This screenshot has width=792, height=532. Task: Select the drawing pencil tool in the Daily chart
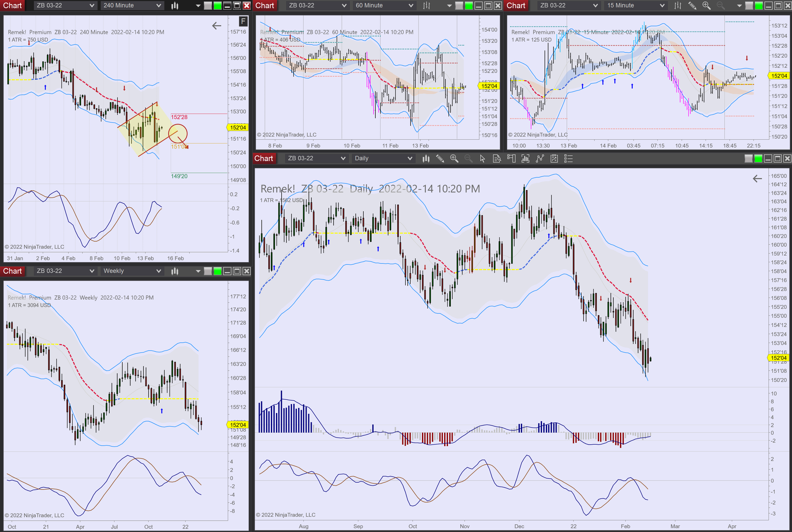coord(440,158)
